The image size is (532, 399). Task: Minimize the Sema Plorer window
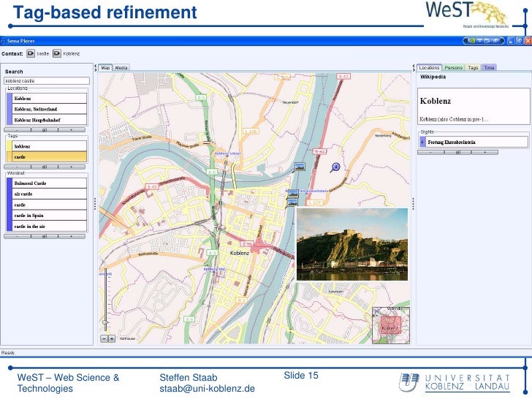(511, 41)
